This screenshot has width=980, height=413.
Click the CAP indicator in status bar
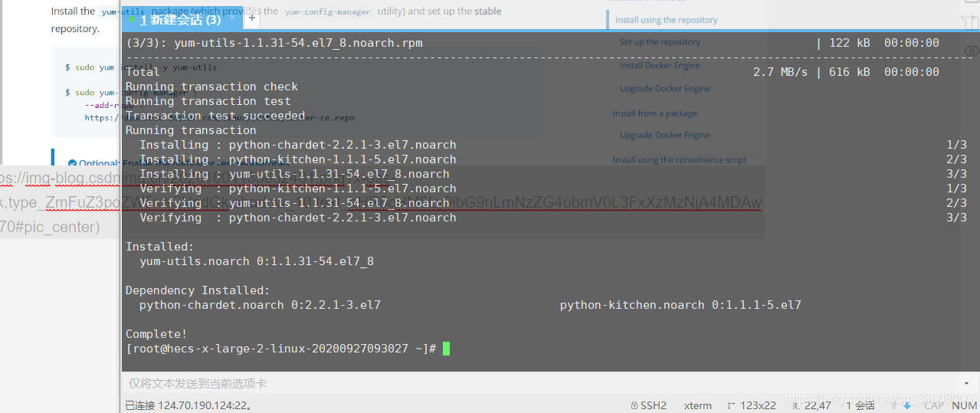point(933,405)
